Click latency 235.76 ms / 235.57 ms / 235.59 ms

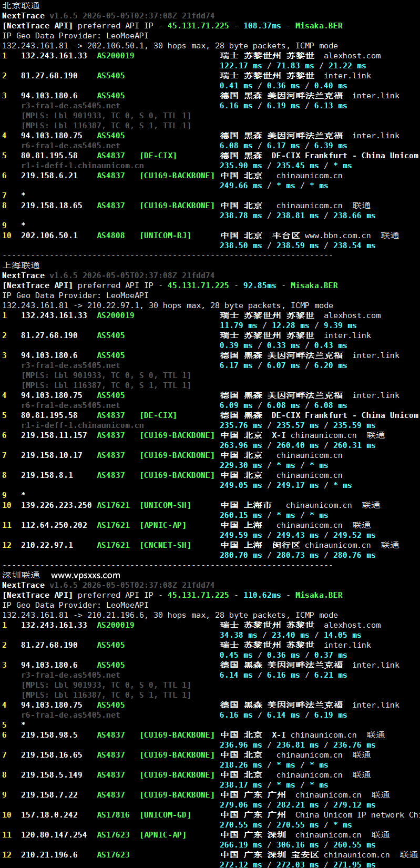click(x=298, y=425)
